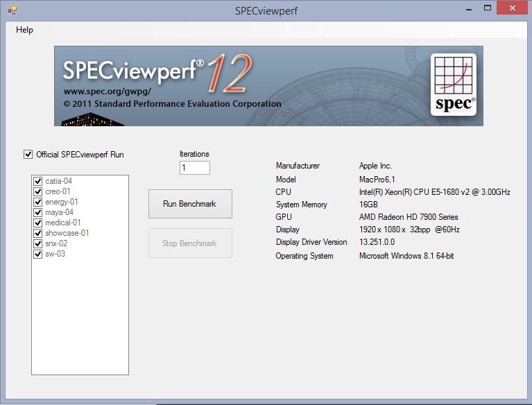Toggle Official SPECviewperf Run checkbox
Viewport: 532px width, 405px height.
click(28, 155)
